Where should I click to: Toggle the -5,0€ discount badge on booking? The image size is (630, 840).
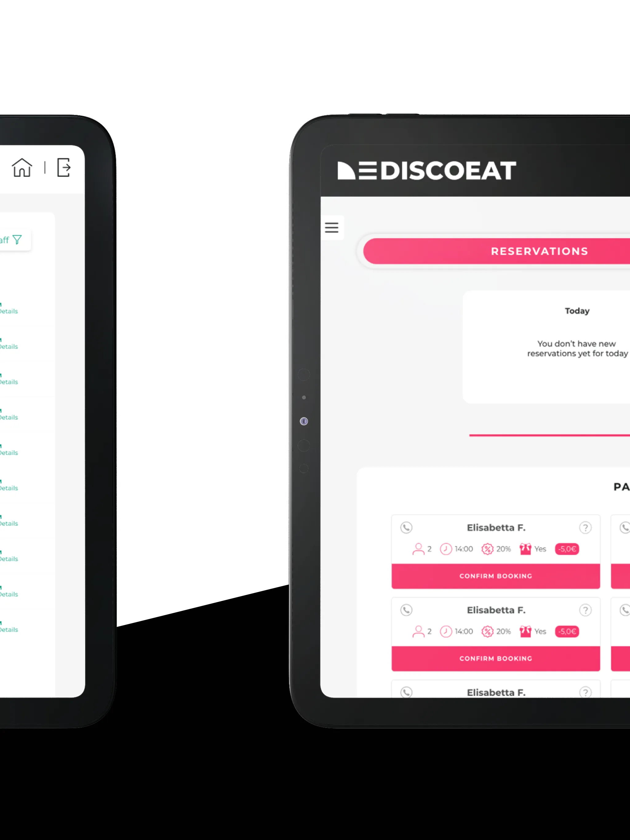click(565, 548)
